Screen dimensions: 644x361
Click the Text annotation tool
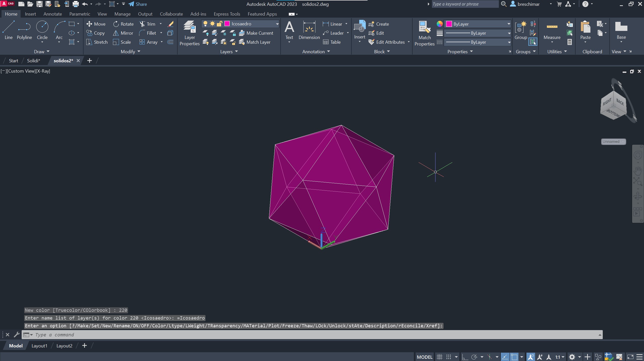coord(289,30)
